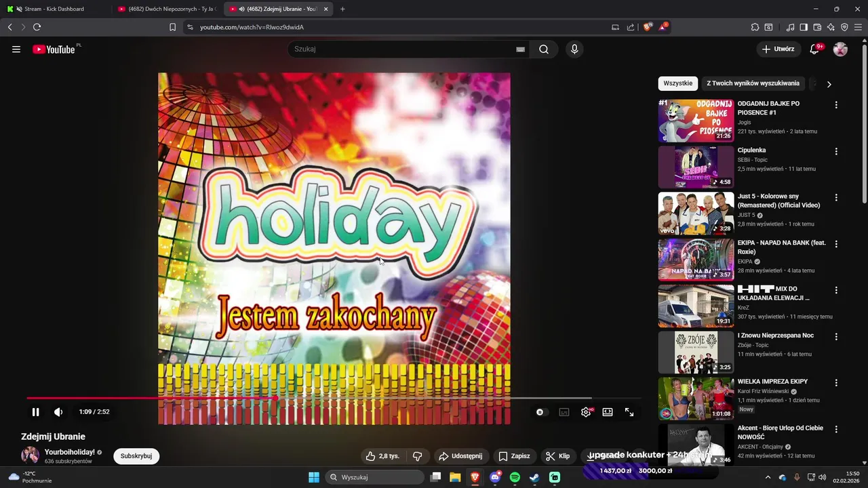The width and height of the screenshot is (868, 488).
Task: Toggle subtitles button in the player
Action: point(564,412)
